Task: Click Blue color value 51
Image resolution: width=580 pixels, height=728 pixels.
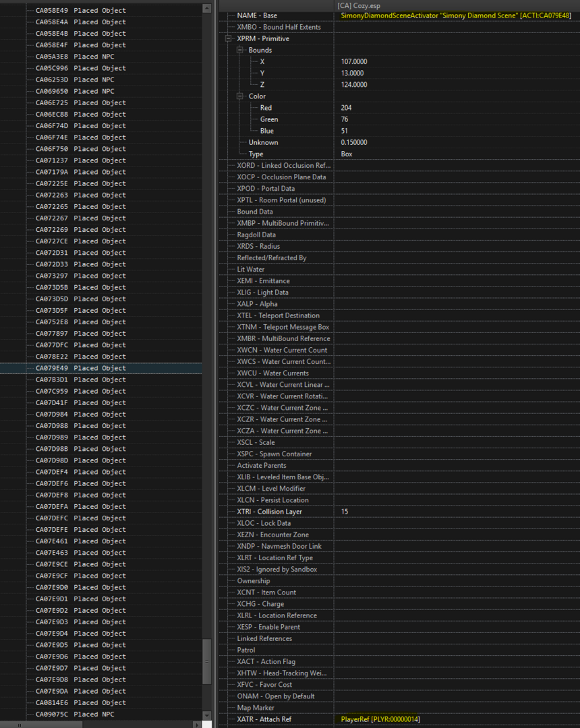Action: tap(344, 131)
